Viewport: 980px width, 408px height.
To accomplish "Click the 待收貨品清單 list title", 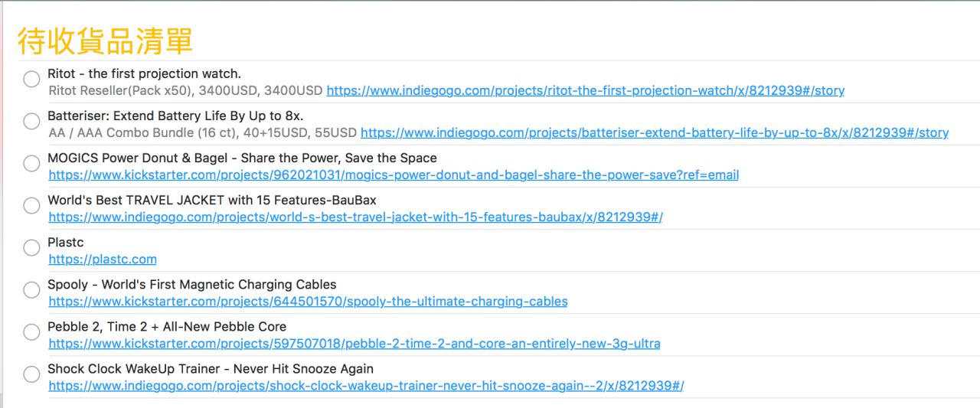I will pos(105,42).
